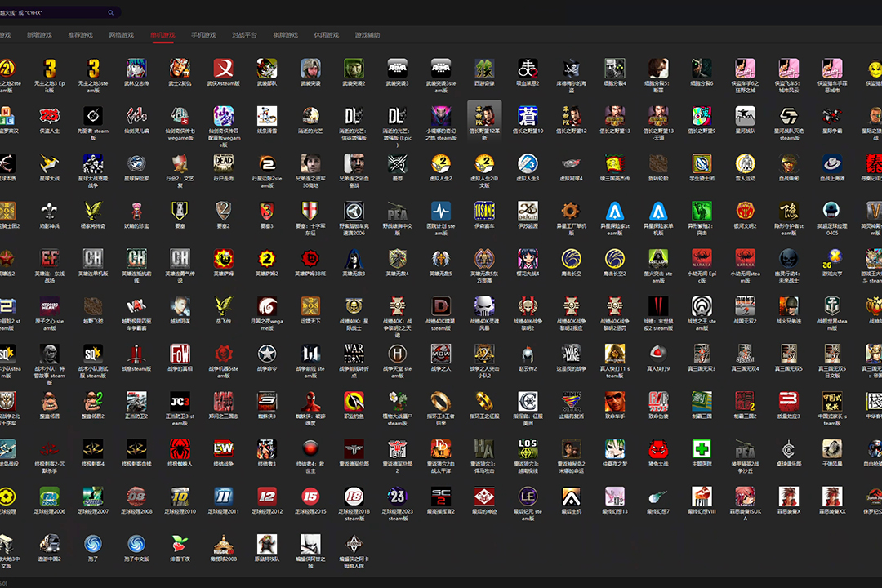Launch 足球经理2023 steam版 icon

(397, 497)
